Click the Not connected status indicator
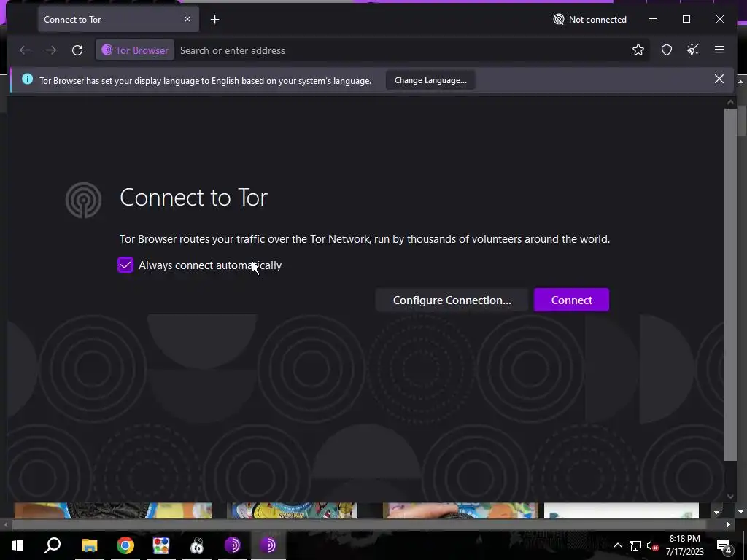The image size is (747, 560). (x=589, y=20)
